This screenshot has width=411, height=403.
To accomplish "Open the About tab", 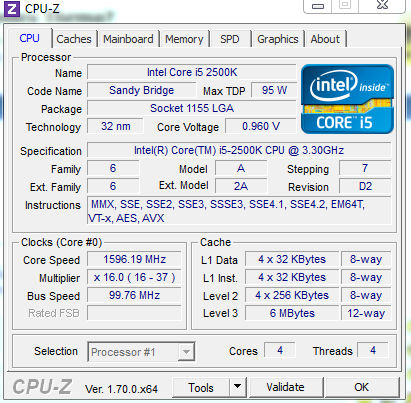I will point(325,39).
